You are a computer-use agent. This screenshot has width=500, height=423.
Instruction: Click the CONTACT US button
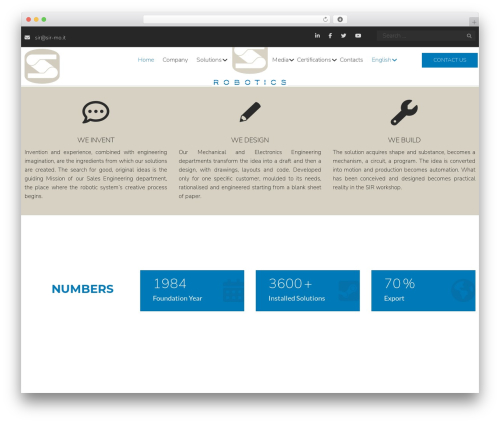coord(450,60)
